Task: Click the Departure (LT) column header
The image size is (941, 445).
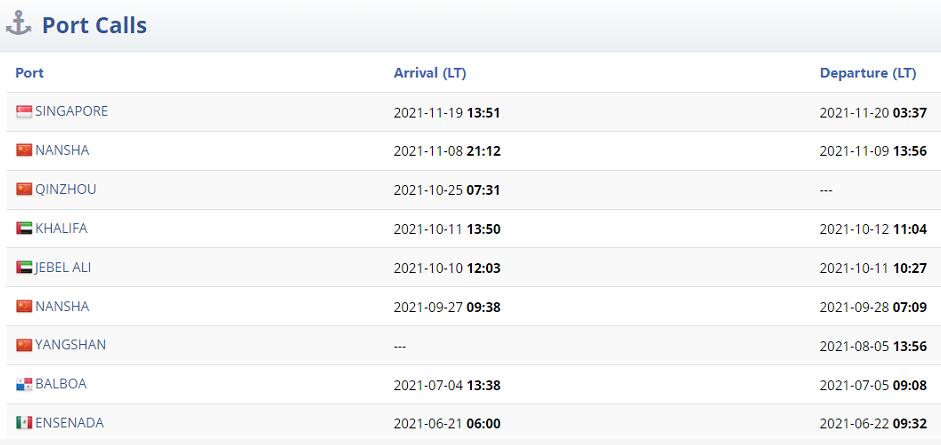Action: tap(867, 73)
